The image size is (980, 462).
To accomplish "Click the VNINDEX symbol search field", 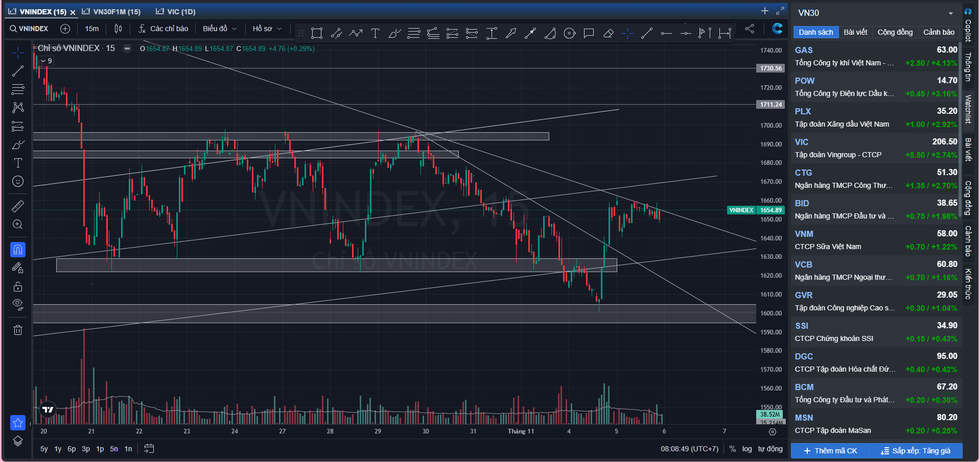I will (29, 29).
